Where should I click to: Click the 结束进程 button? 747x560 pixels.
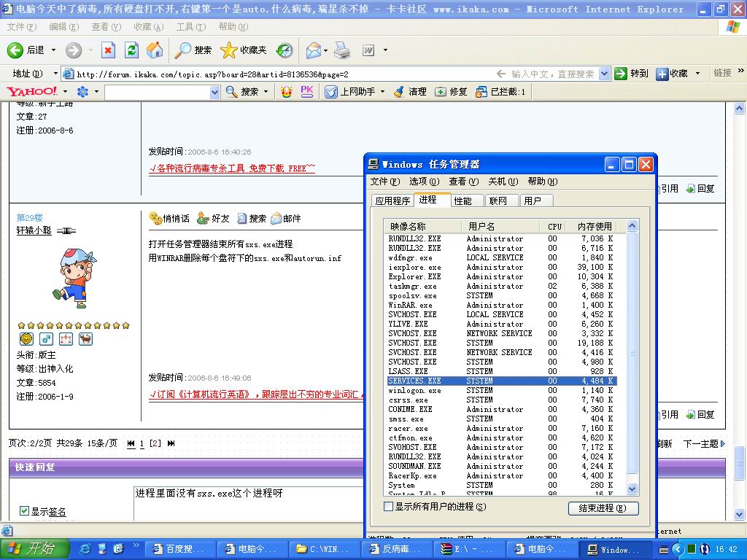tap(603, 508)
